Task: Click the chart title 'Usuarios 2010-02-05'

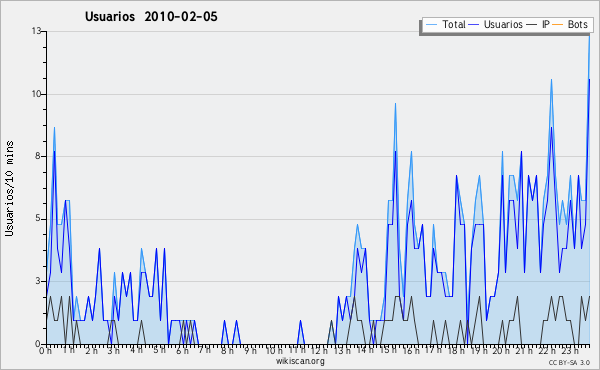Action: click(151, 17)
